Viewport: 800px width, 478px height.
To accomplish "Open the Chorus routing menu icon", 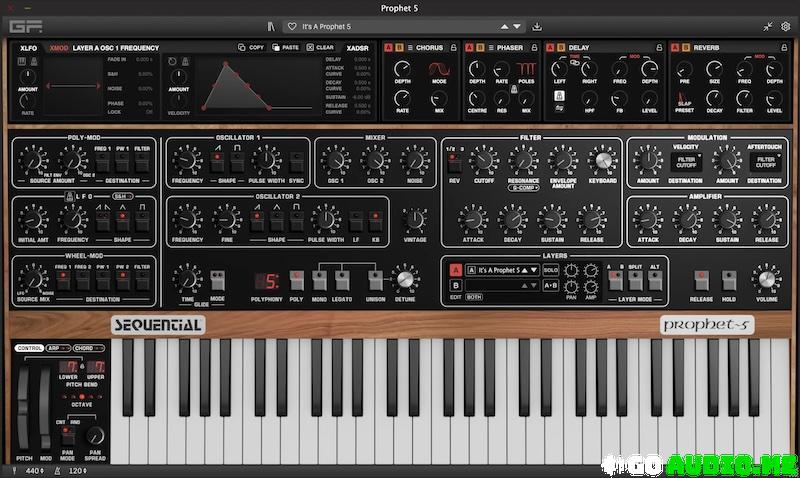I will click(x=410, y=47).
